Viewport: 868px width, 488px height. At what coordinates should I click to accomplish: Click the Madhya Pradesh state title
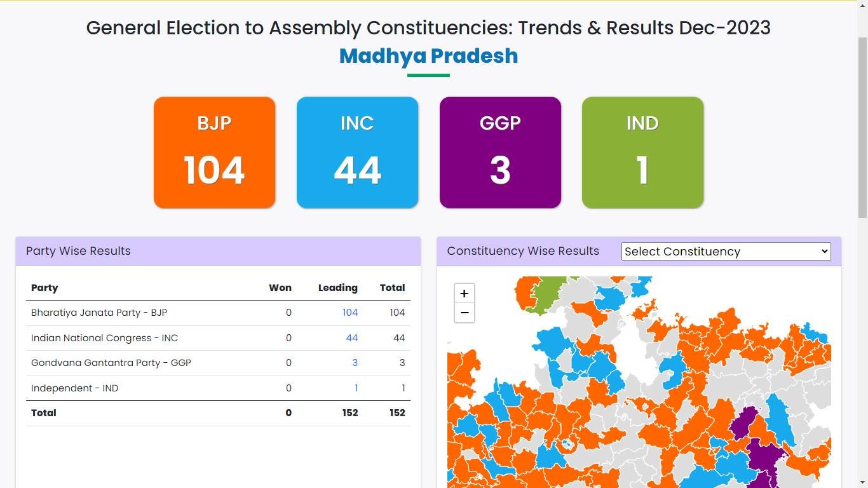(428, 56)
